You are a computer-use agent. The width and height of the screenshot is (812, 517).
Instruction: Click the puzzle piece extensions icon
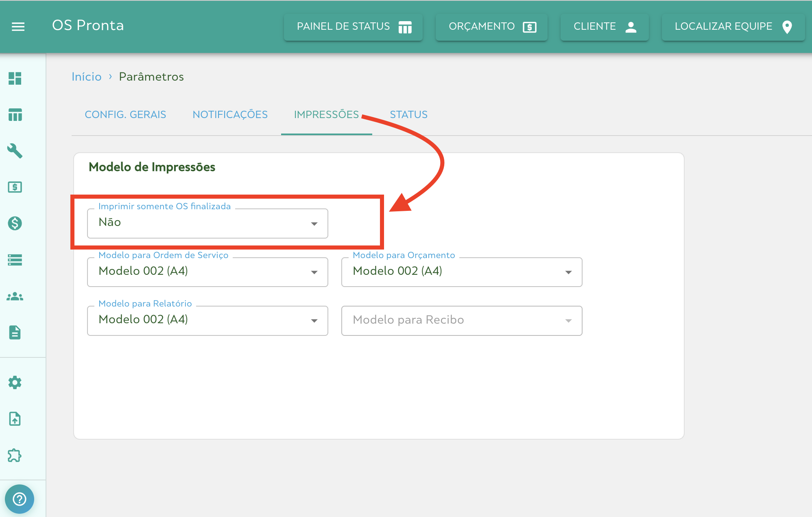point(15,455)
